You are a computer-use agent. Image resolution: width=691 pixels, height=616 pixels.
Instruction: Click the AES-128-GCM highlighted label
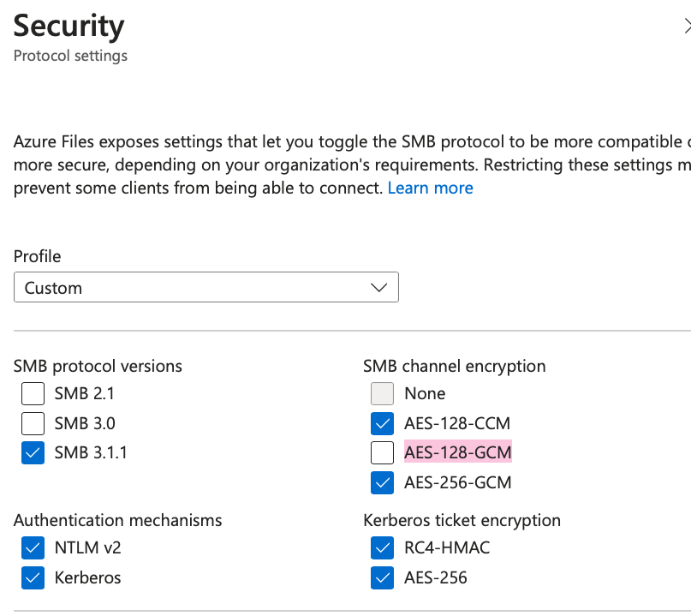tap(458, 452)
